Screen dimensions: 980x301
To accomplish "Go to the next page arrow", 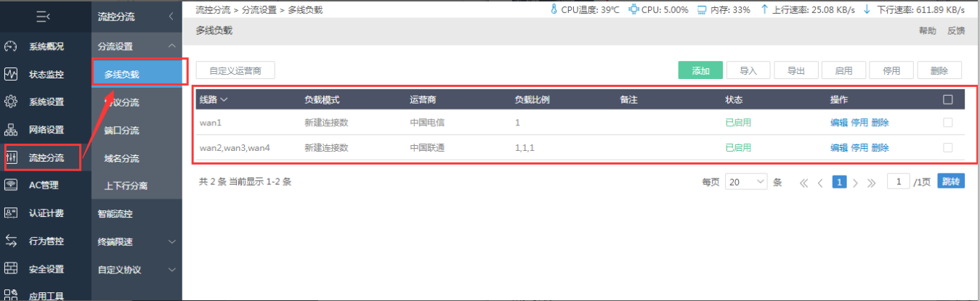I will [x=855, y=182].
